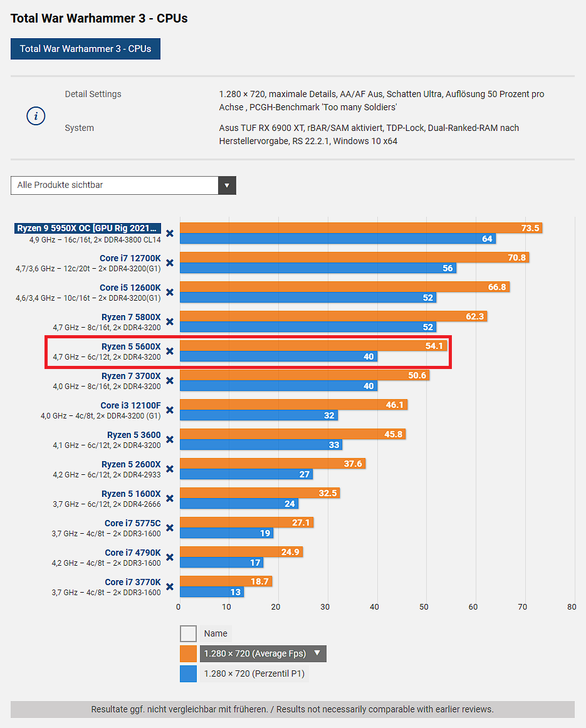Click Ryzen 7 5800X product name
Image resolution: width=586 pixels, height=728 pixels.
pyautogui.click(x=131, y=317)
